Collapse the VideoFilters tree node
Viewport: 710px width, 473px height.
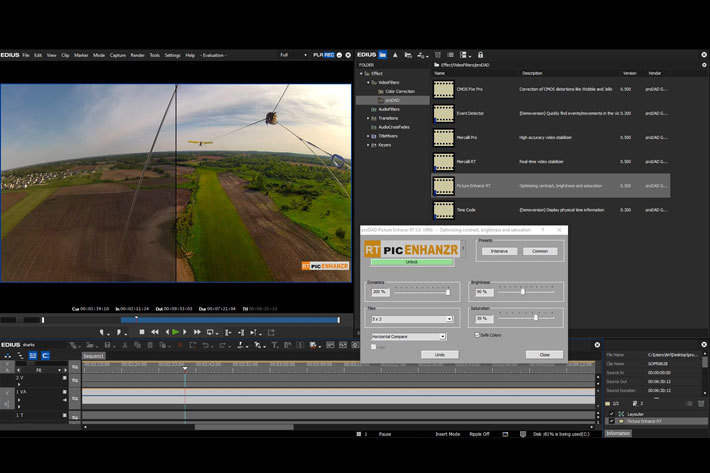tap(368, 82)
